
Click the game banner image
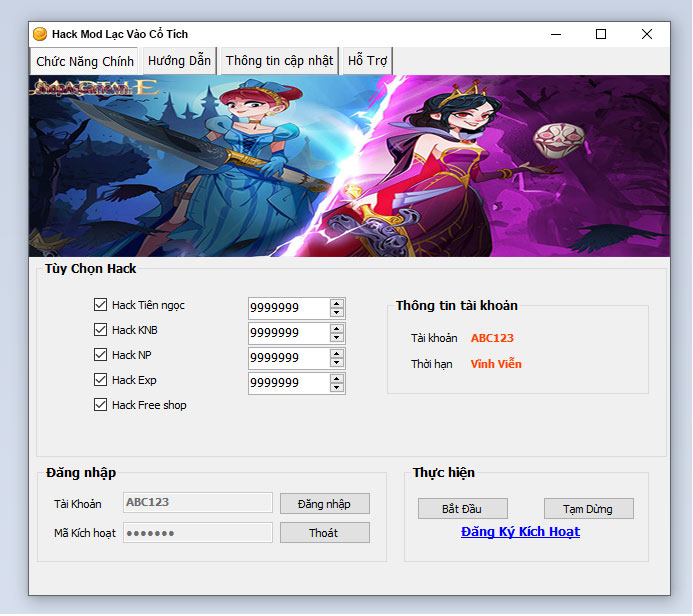[x=349, y=166]
